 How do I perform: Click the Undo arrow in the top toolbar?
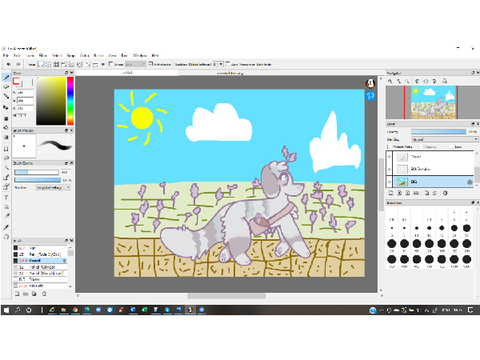[x=9, y=64]
